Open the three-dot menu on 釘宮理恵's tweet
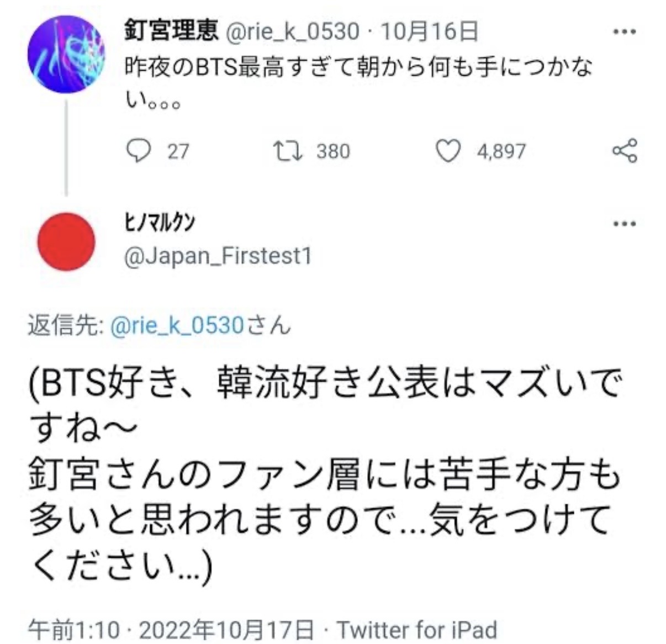Screen dimensions: 666x644 625,31
